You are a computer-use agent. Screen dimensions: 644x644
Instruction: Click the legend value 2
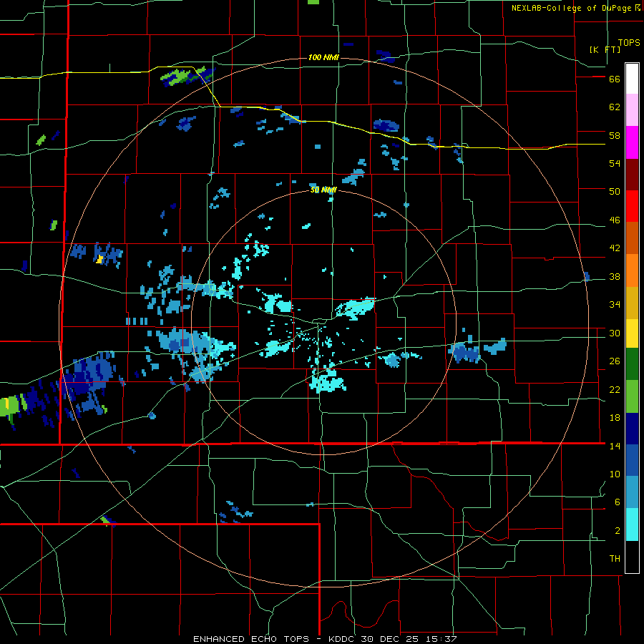coord(618,531)
